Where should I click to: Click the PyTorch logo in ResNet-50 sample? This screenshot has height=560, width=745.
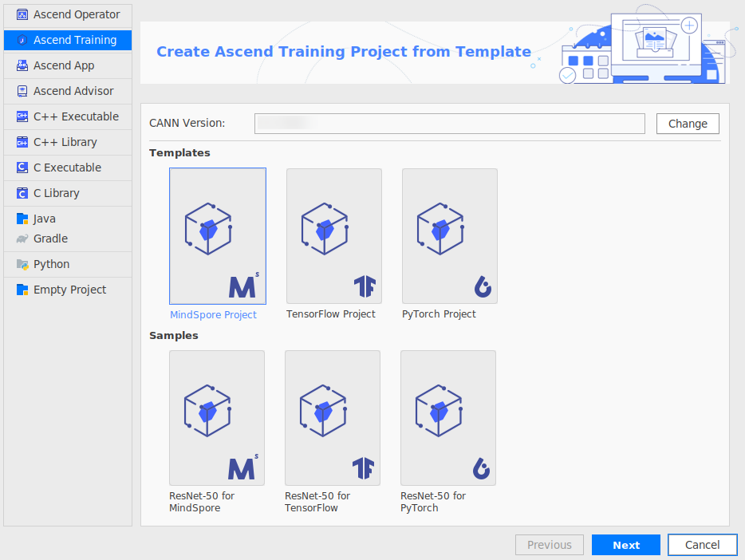(x=481, y=468)
